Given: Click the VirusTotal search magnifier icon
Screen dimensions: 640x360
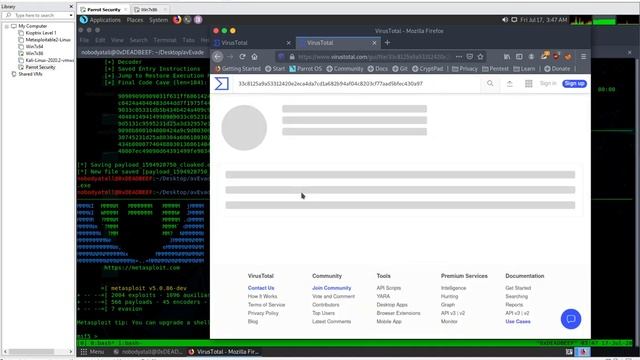Looking at the screenshot, I should 490,83.
